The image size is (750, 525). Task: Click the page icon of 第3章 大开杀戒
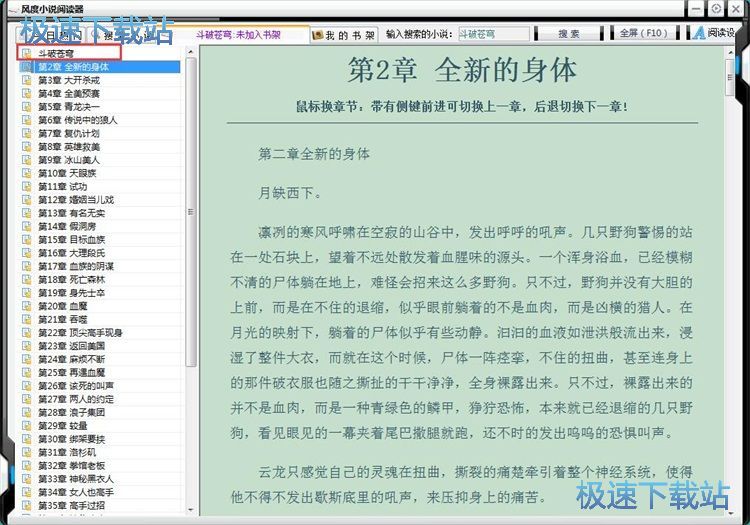27,80
